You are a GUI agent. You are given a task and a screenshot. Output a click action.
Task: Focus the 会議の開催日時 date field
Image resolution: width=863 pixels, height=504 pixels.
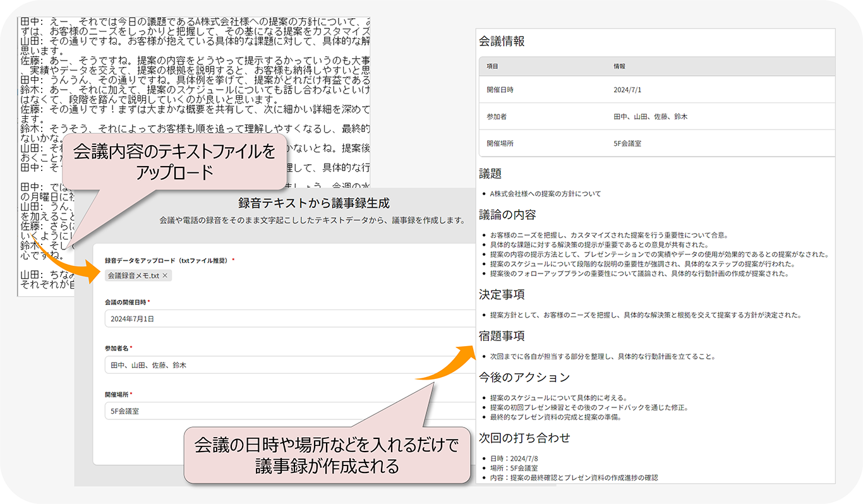tap(284, 318)
